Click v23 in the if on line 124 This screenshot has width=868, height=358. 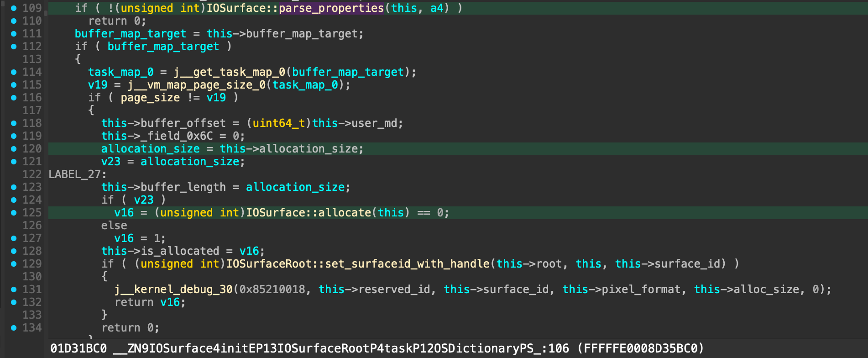coord(144,200)
